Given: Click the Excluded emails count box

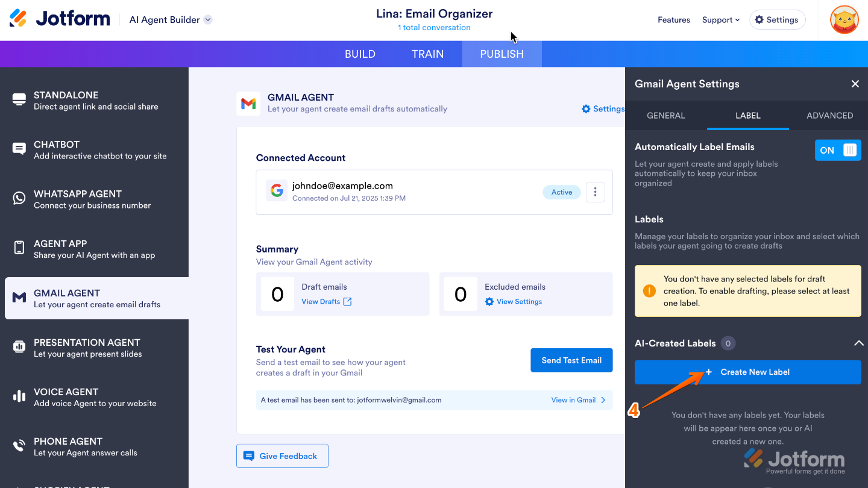Looking at the screenshot, I should [461, 294].
